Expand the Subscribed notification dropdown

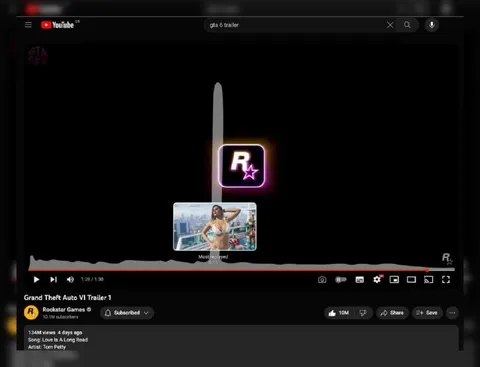point(127,313)
